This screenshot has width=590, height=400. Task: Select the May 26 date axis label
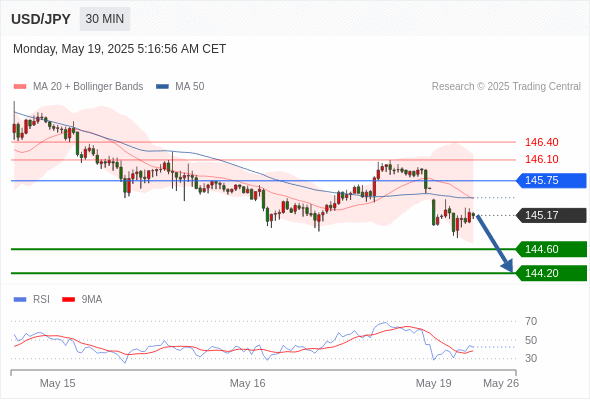(x=501, y=383)
